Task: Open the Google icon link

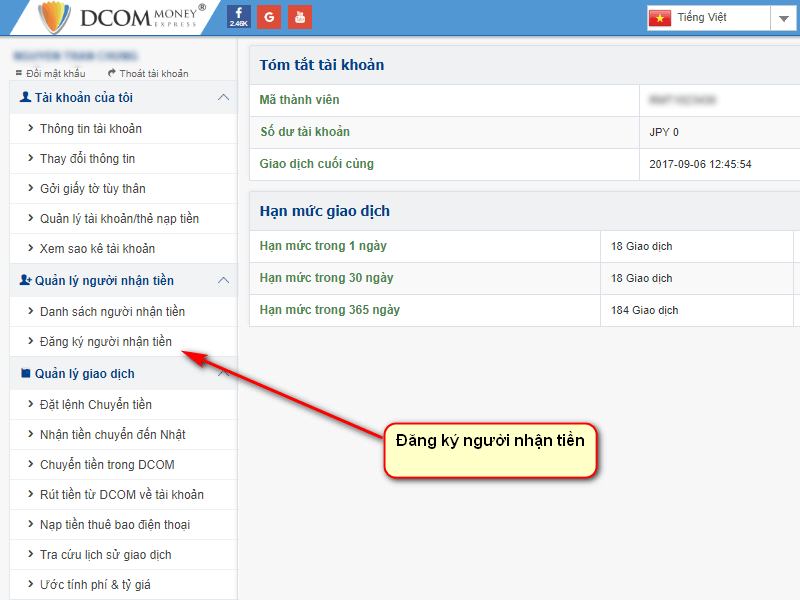Action: [x=269, y=17]
